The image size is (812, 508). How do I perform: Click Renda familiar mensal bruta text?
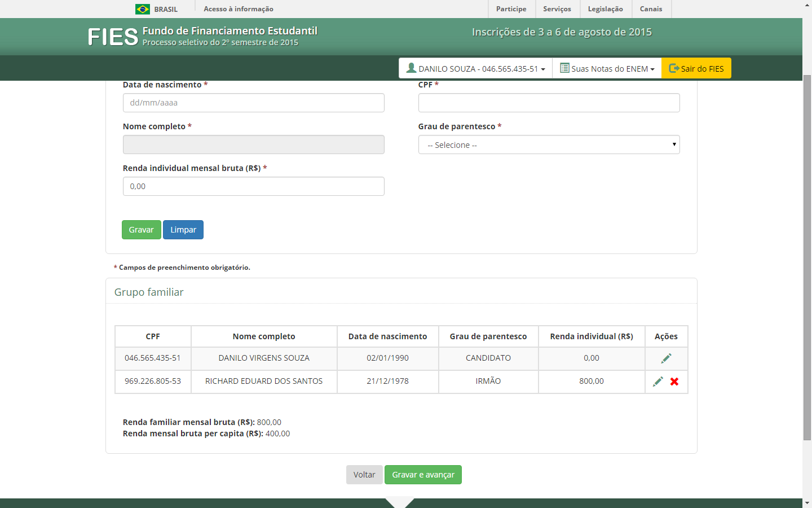(202, 422)
